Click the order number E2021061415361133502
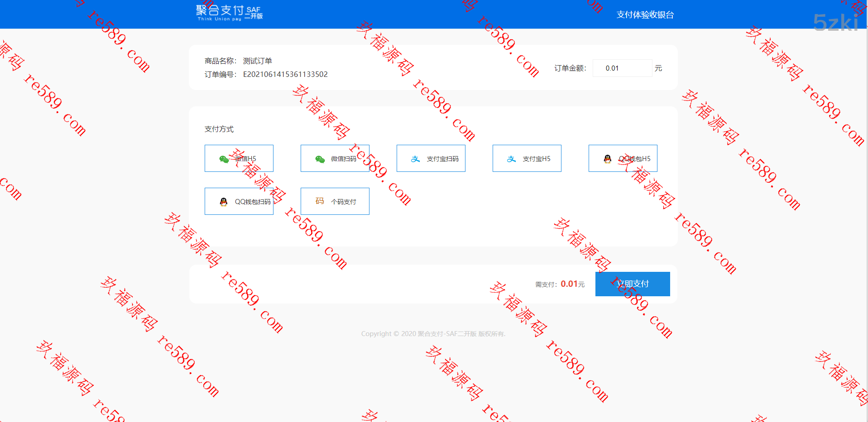 pyautogui.click(x=285, y=74)
